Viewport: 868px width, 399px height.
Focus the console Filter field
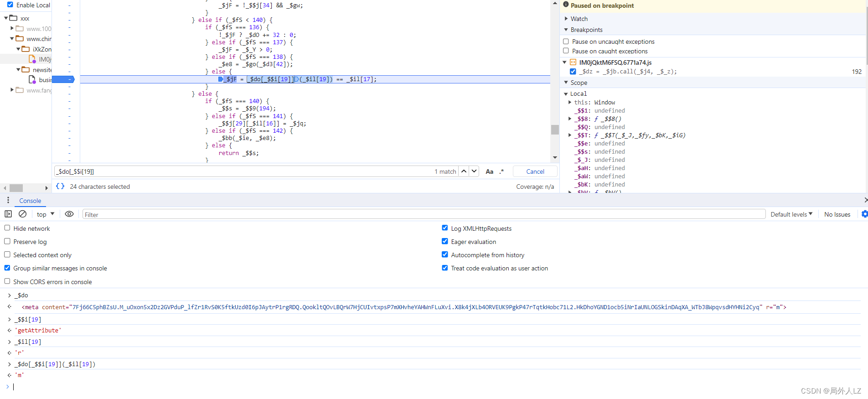pyautogui.click(x=424, y=214)
